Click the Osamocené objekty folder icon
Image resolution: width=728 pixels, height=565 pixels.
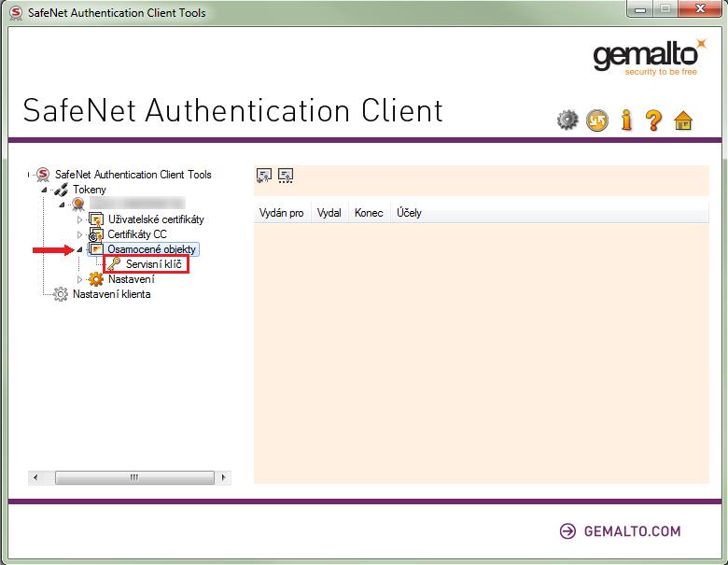[x=96, y=249]
